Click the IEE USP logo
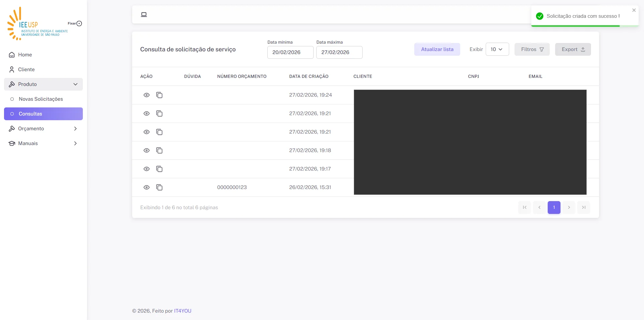 pyautogui.click(x=37, y=24)
